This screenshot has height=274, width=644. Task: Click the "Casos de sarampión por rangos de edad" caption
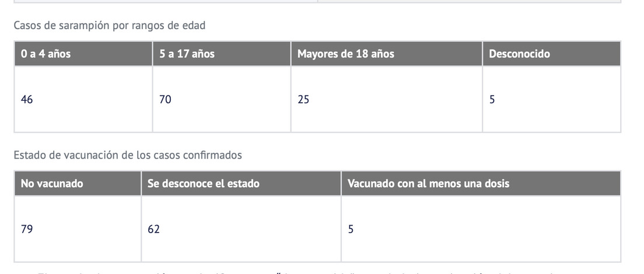click(x=109, y=26)
